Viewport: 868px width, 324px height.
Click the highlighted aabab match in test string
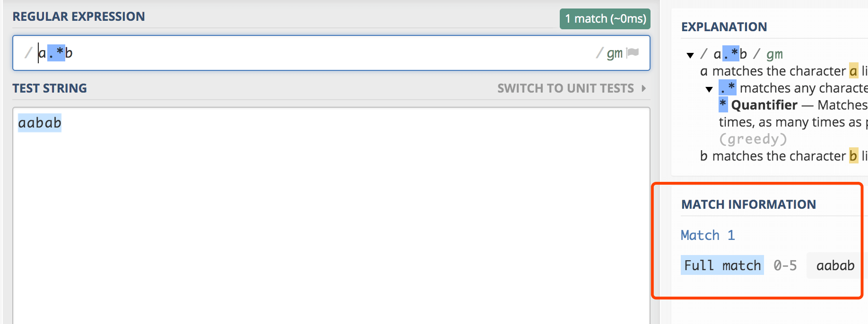click(40, 123)
